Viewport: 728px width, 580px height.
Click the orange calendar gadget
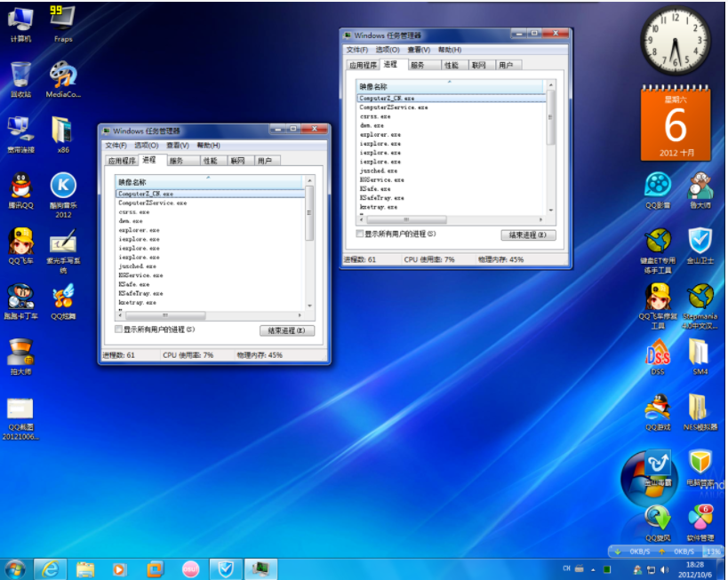(x=676, y=123)
